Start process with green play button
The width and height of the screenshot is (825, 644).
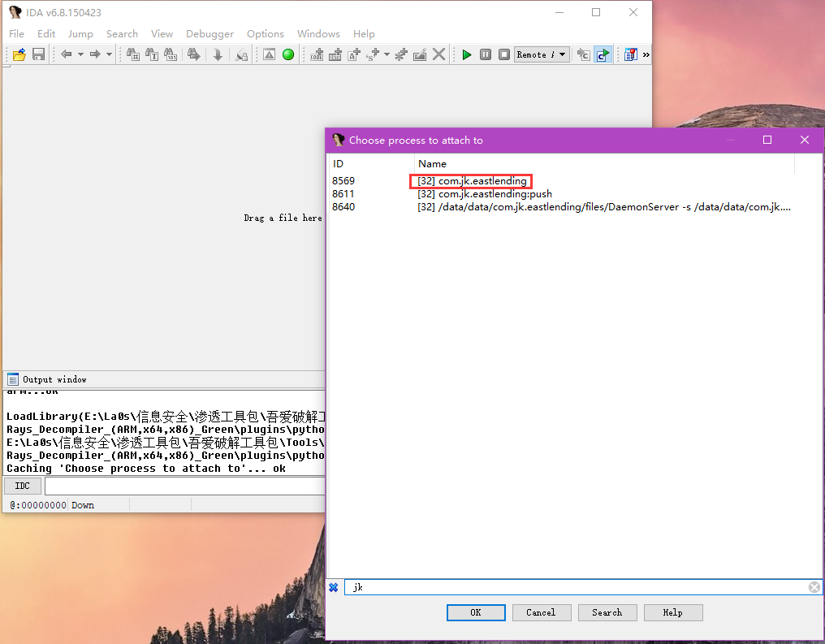[x=467, y=54]
